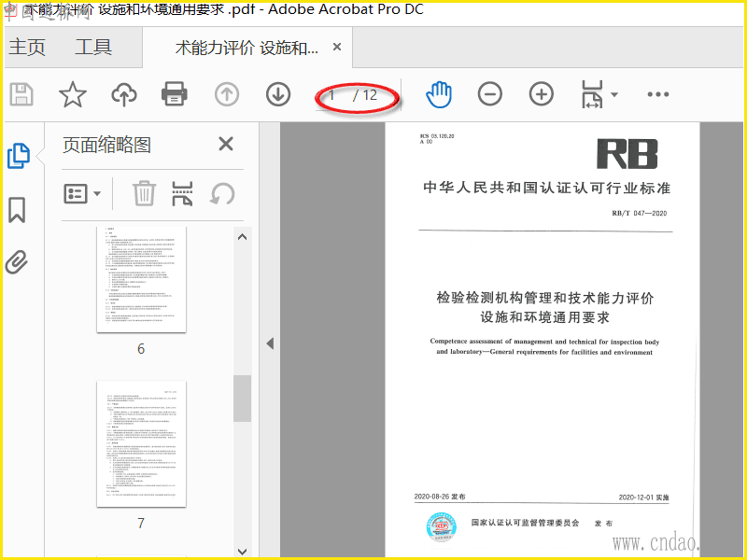
Task: Switch to the 工具 tab
Action: 93,48
